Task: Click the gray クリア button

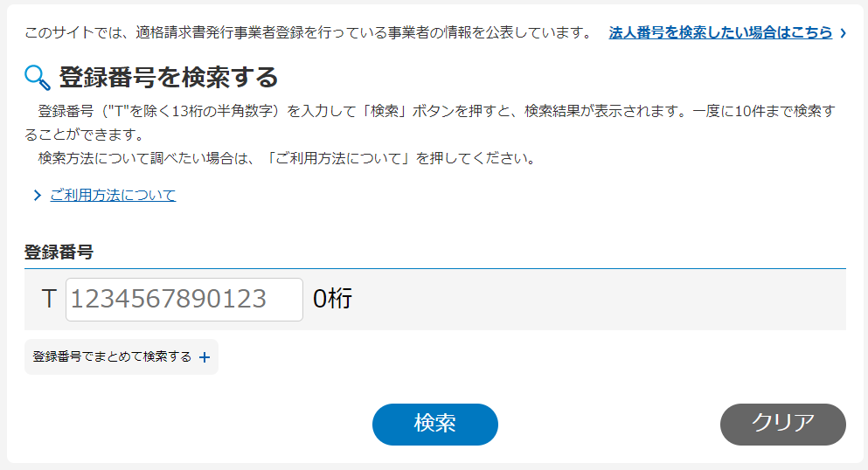Action: coord(782,424)
